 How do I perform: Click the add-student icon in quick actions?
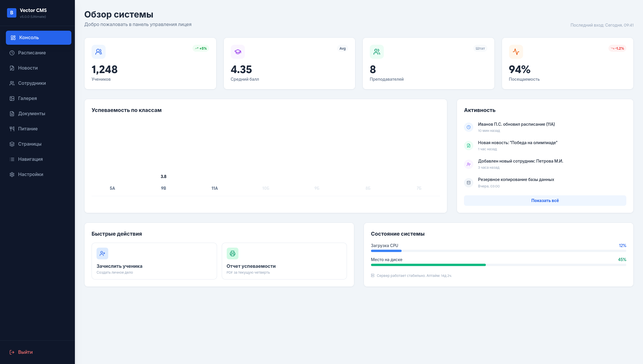point(102,253)
